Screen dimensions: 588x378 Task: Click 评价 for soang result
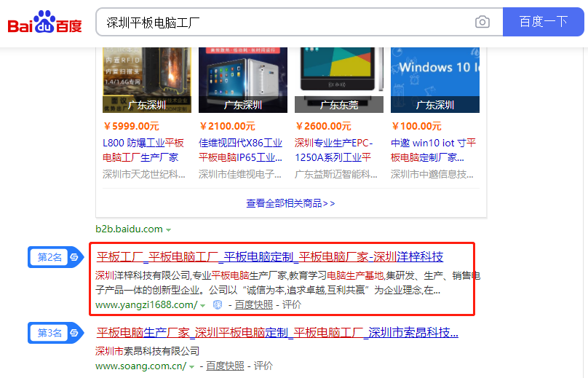[x=263, y=366]
